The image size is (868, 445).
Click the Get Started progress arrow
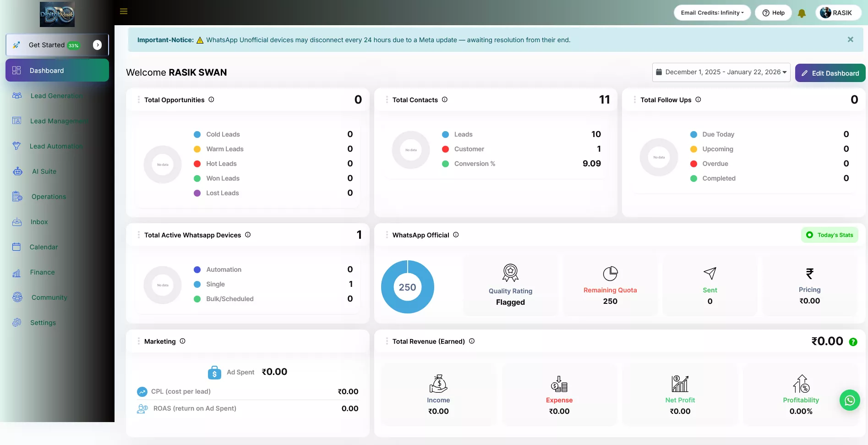point(97,44)
